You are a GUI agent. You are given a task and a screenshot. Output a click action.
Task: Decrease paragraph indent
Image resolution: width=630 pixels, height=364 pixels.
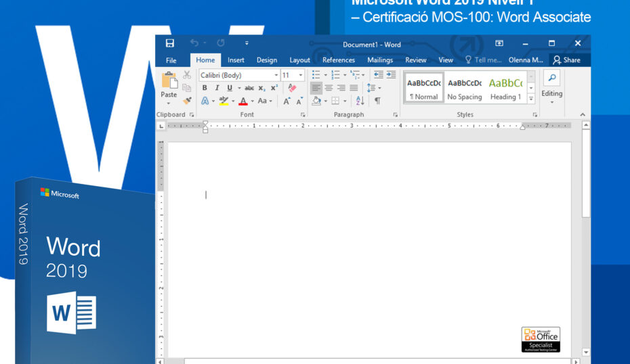tap(379, 74)
